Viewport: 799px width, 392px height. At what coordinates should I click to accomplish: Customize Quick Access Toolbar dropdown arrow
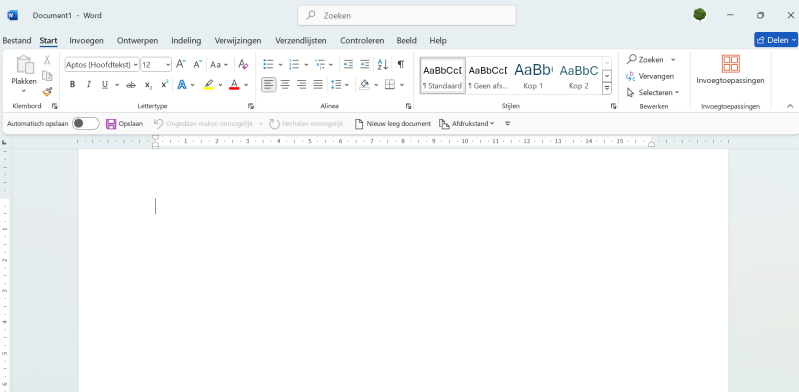tap(507, 124)
